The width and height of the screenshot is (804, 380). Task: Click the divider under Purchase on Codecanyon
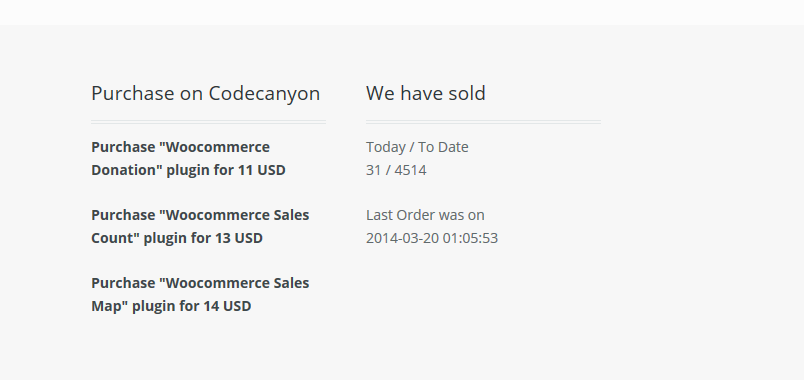click(208, 122)
